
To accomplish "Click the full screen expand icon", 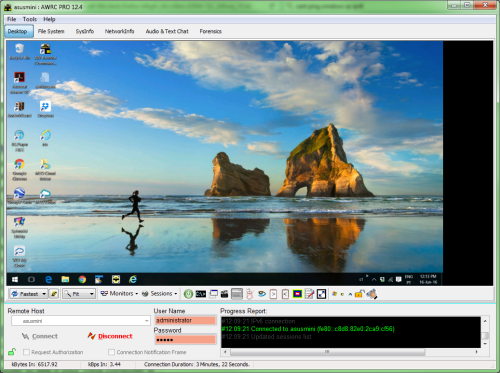I will 321,294.
